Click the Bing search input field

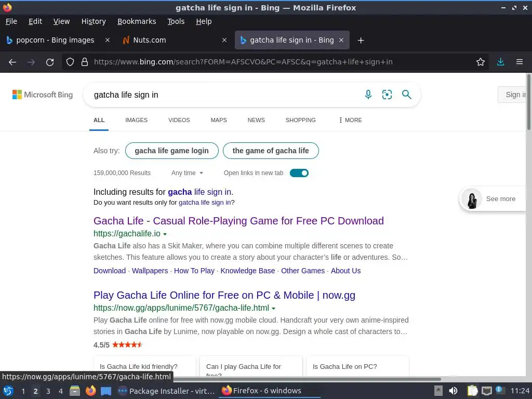pos(224,95)
